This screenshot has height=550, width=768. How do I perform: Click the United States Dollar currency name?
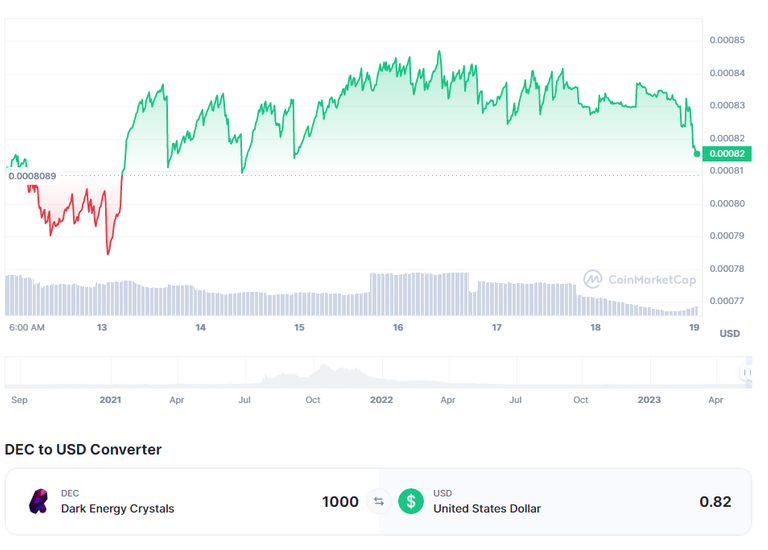(487, 509)
